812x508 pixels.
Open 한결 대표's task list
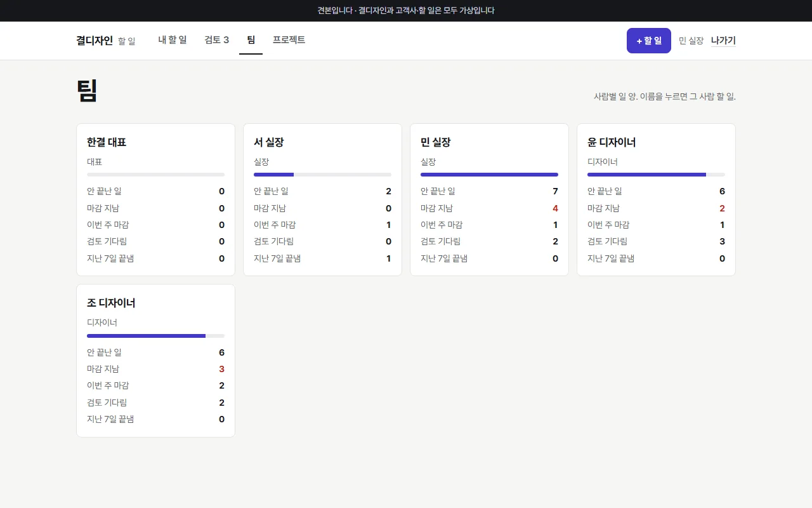pos(107,142)
